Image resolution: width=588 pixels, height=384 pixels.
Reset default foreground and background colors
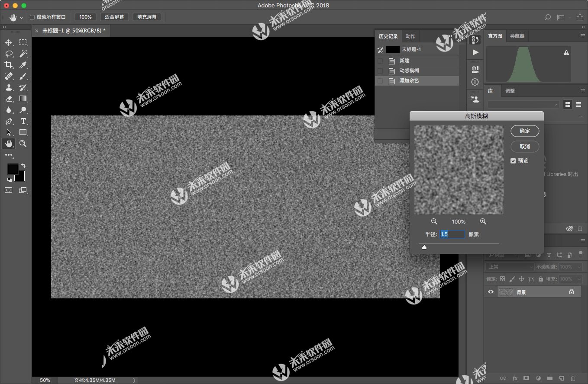click(9, 179)
